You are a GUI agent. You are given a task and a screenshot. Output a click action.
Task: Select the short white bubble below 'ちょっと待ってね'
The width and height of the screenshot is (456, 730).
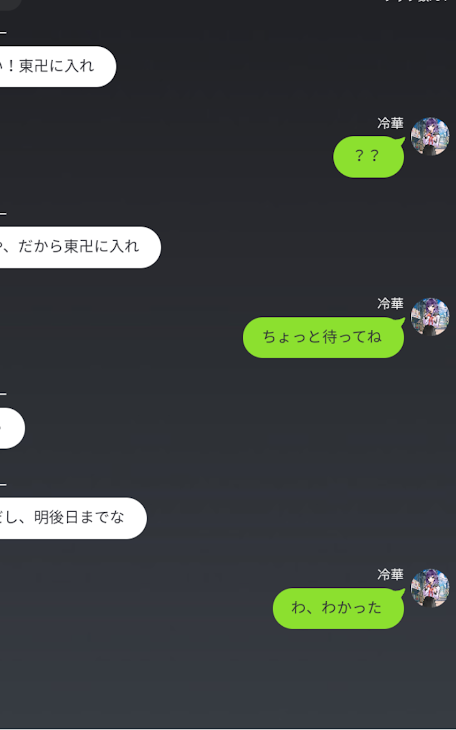12,428
